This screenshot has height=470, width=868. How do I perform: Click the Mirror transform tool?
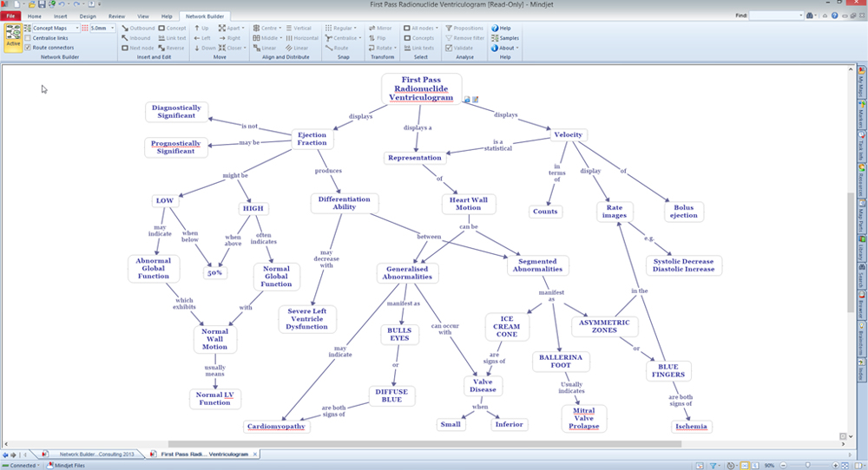pyautogui.click(x=380, y=29)
